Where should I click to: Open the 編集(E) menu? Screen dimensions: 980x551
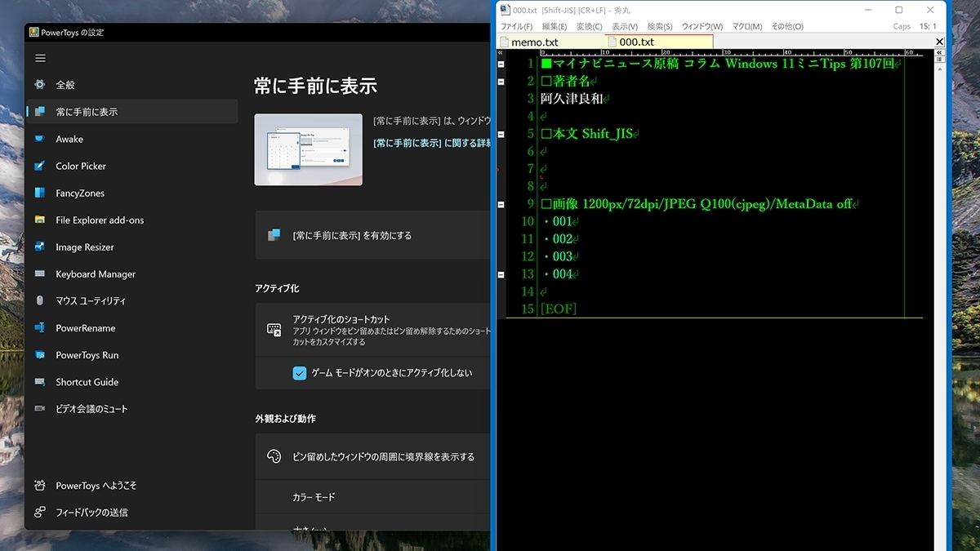click(x=555, y=27)
